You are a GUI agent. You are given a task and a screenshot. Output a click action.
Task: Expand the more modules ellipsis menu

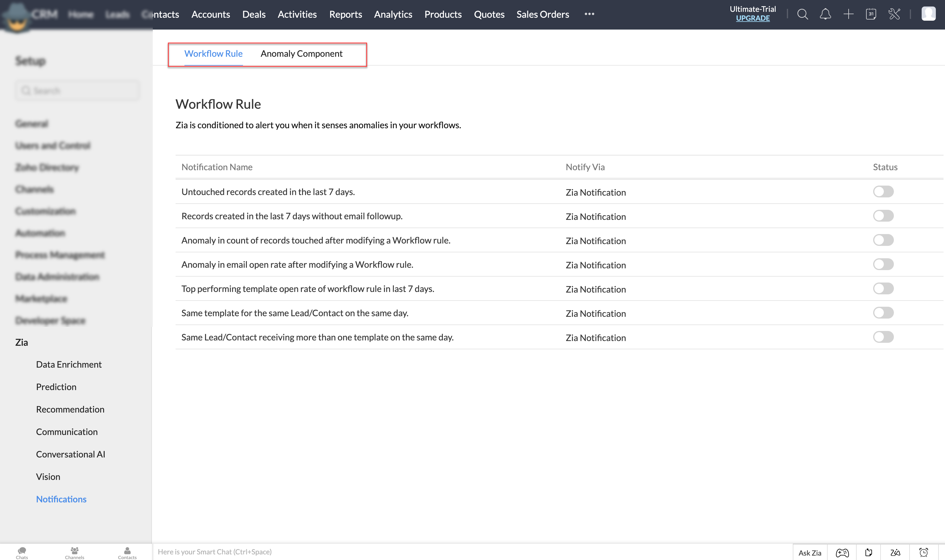tap(589, 14)
